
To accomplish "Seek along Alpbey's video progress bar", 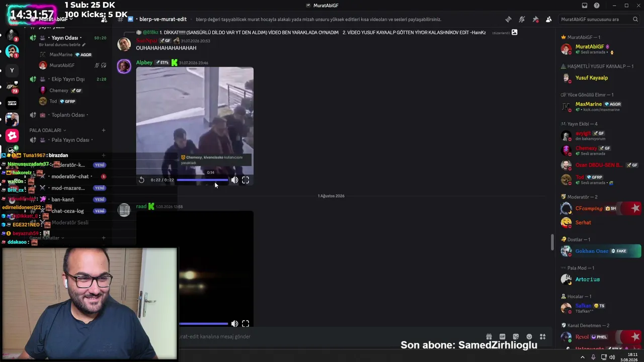I will tap(202, 180).
